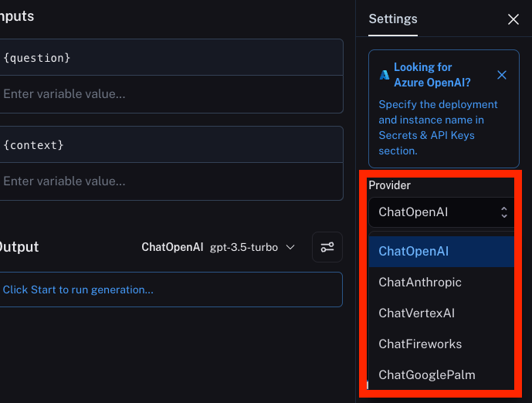Click the {context} variable label

pyautogui.click(x=34, y=145)
